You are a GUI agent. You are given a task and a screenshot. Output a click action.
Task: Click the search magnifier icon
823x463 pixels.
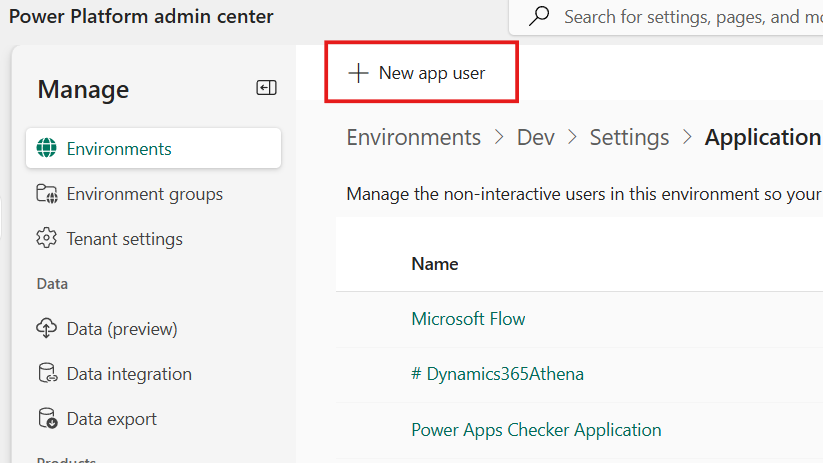(x=539, y=16)
